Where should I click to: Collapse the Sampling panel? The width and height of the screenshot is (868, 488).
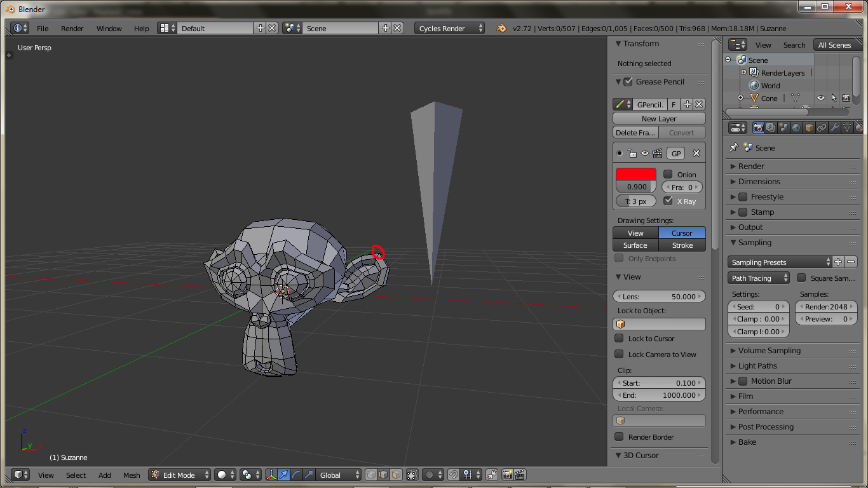[754, 243]
